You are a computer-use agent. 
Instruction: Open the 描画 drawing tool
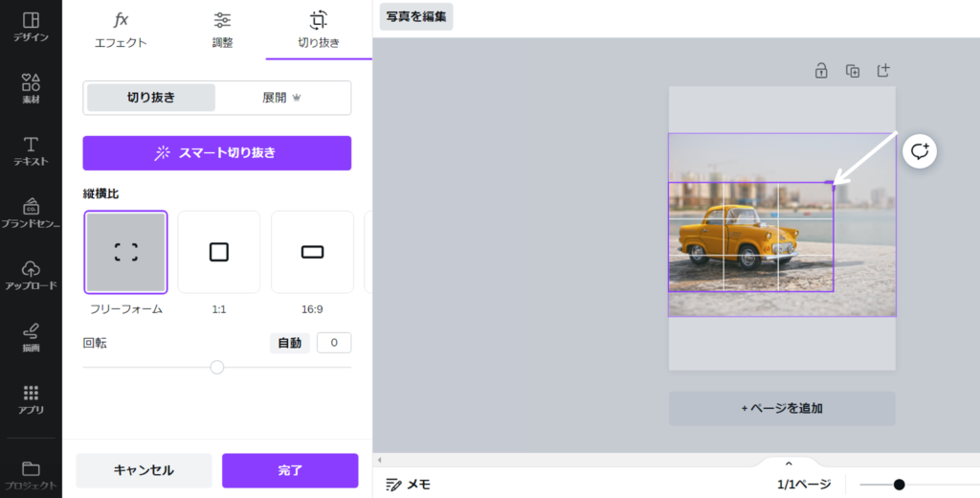click(x=31, y=336)
